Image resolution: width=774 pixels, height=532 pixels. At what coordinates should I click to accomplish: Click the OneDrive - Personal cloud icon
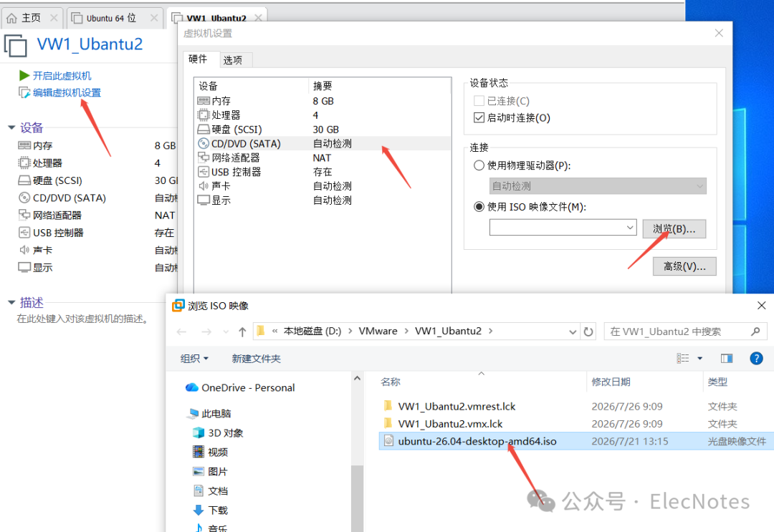(x=191, y=387)
